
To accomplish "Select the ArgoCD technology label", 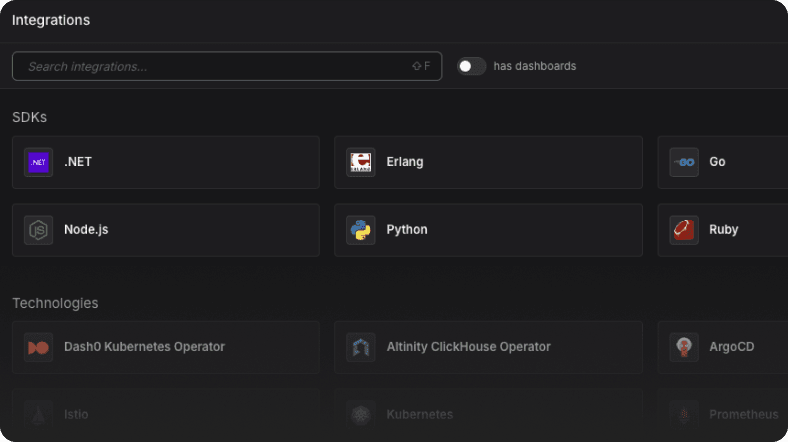I will point(732,347).
